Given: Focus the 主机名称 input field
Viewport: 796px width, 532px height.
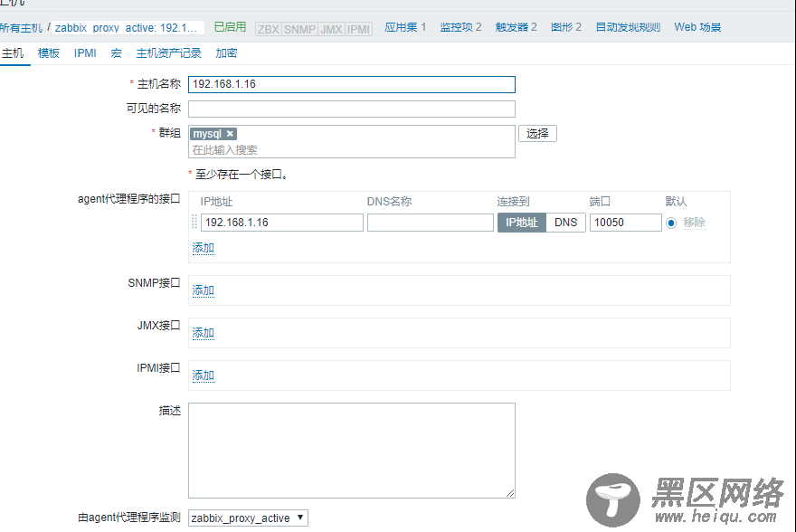Looking at the screenshot, I should (352, 84).
